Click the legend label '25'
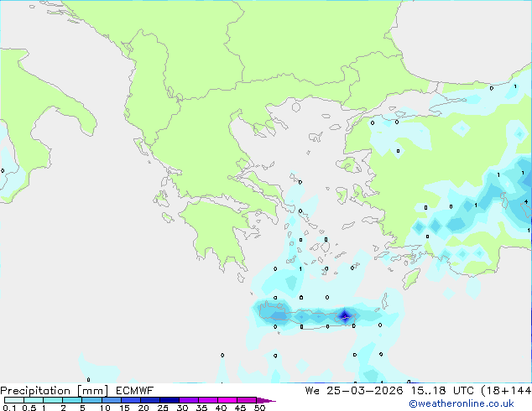The image size is (532, 411). tap(163, 408)
